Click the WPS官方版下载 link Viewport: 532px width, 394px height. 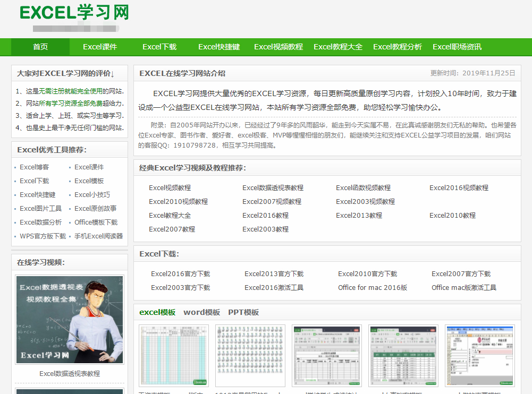point(43,236)
